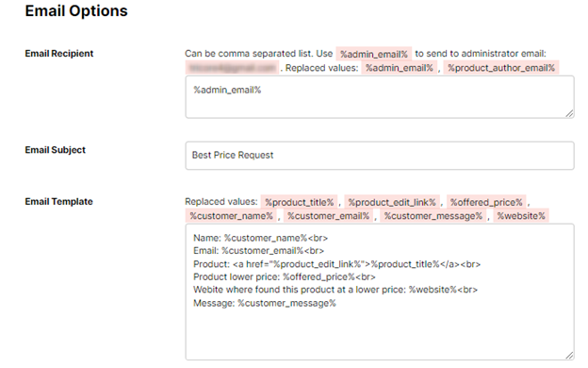
Task: Click the Email Template textarea resize handle
Action: [569, 355]
